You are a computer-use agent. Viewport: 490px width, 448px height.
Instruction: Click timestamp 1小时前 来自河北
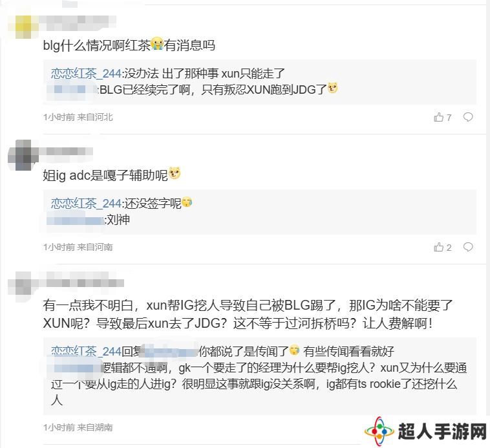click(x=78, y=117)
